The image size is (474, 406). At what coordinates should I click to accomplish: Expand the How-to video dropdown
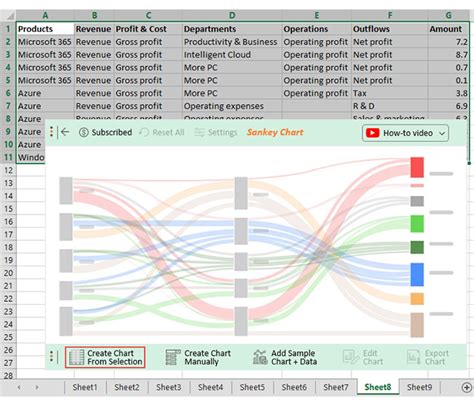442,133
